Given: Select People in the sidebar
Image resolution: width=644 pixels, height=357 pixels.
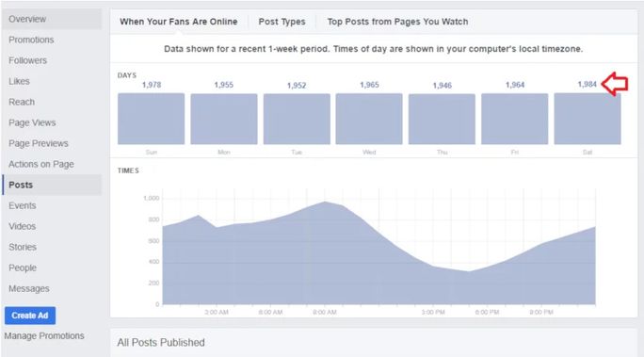Looking at the screenshot, I should (23, 268).
